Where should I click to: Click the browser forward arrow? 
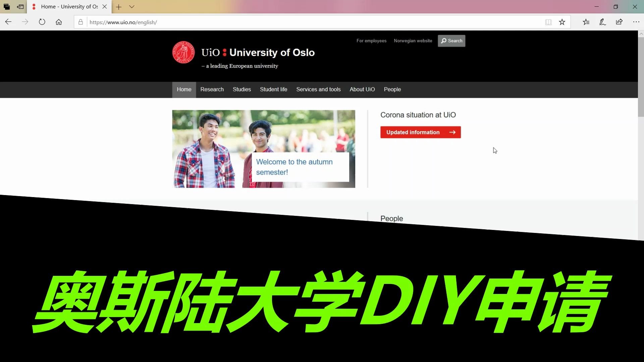25,22
